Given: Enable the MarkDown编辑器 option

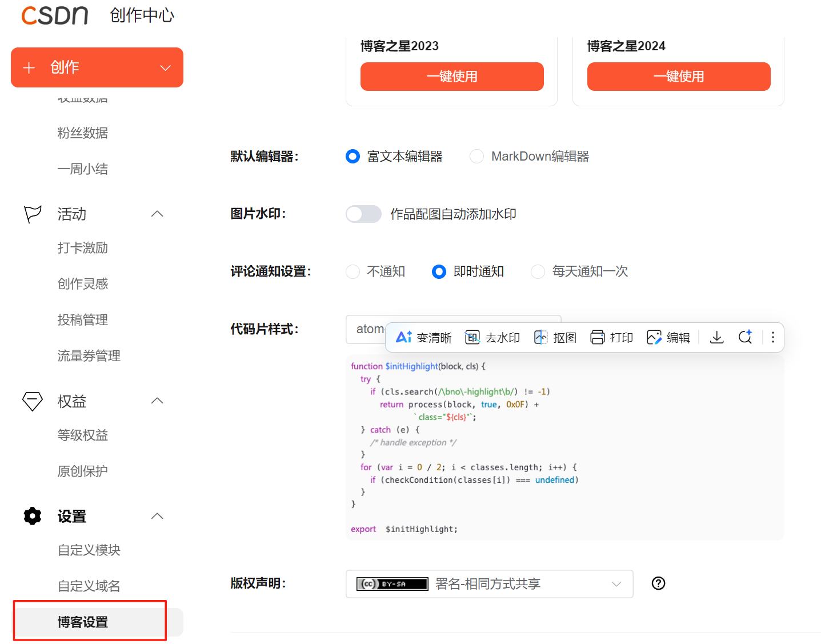Looking at the screenshot, I should [x=476, y=156].
